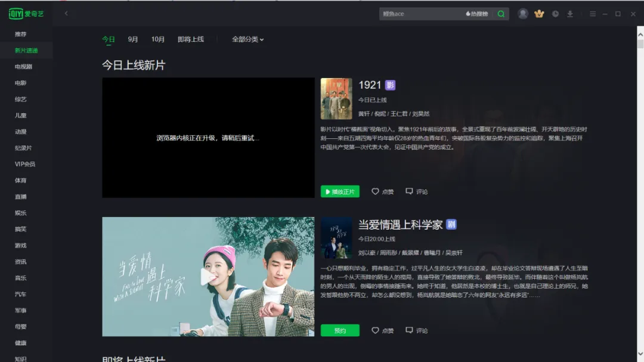
Task: Select the 即将上线 tab
Action: (x=191, y=39)
